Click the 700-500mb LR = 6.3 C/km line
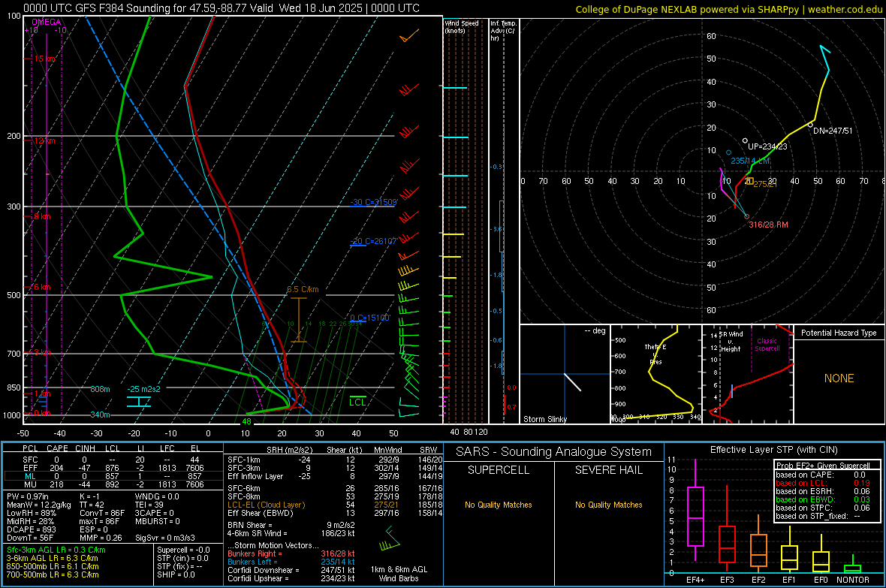 53,574
